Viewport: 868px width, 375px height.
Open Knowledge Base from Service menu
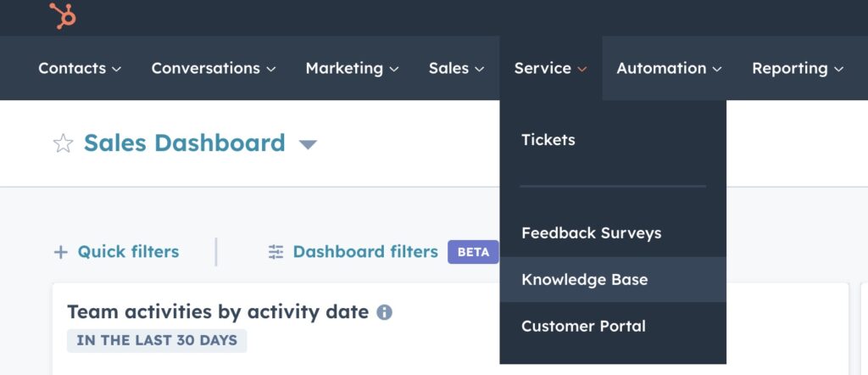(x=584, y=279)
